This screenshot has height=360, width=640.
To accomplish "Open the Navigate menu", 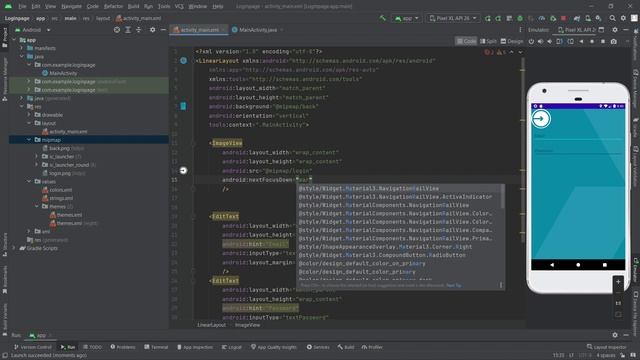I will (71, 7).
